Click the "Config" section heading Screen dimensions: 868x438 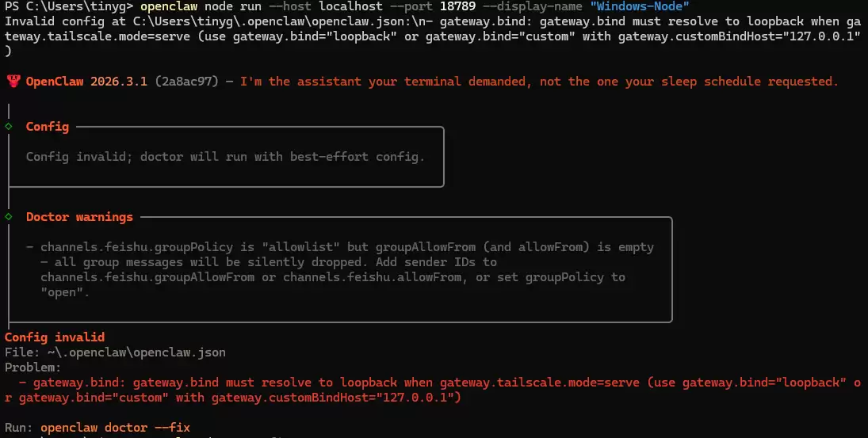[x=48, y=127]
